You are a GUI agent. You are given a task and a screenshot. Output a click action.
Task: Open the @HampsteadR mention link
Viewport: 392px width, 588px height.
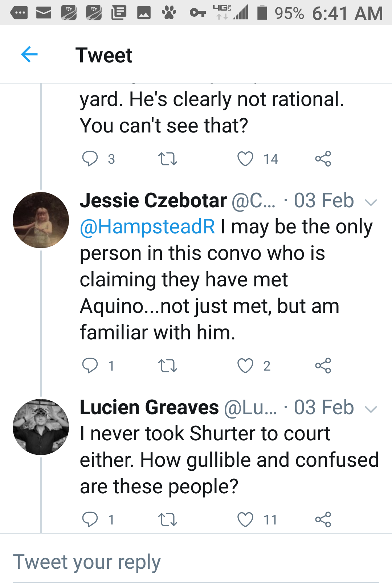[147, 227]
